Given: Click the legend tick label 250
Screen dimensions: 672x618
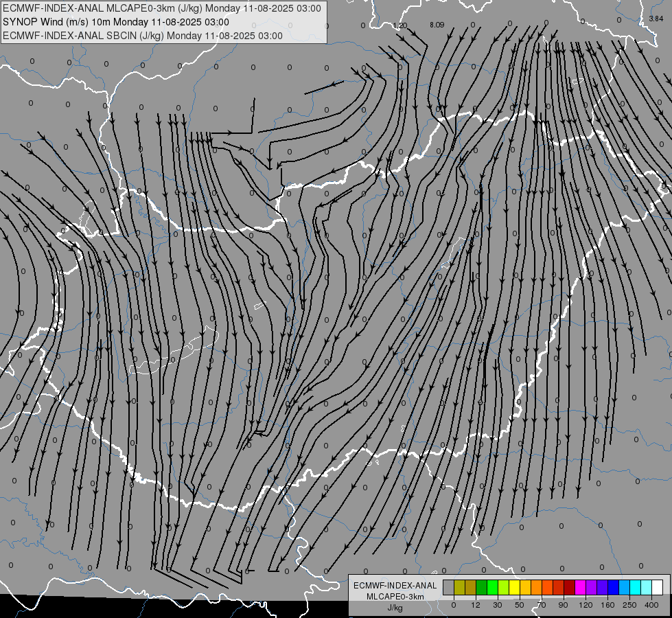Looking at the screenshot, I should click(629, 605).
